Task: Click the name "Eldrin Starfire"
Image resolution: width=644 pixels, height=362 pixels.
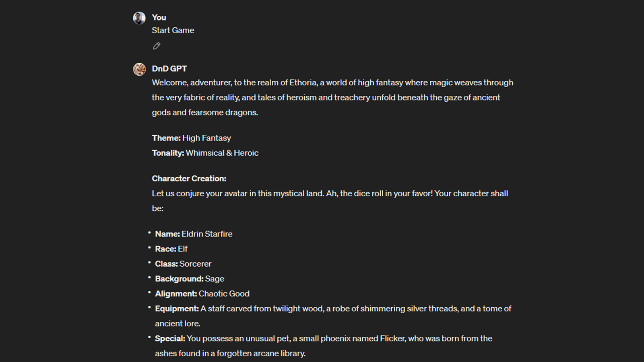Action: (x=207, y=234)
